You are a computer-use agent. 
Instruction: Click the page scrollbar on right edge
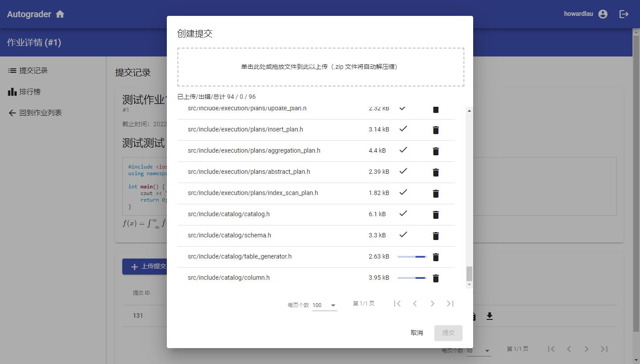coord(636,183)
